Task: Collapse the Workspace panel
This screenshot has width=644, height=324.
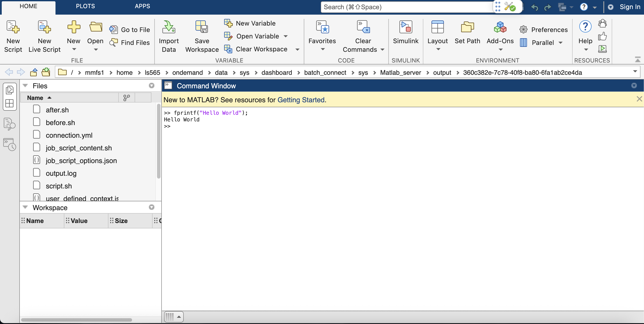Action: coord(25,207)
